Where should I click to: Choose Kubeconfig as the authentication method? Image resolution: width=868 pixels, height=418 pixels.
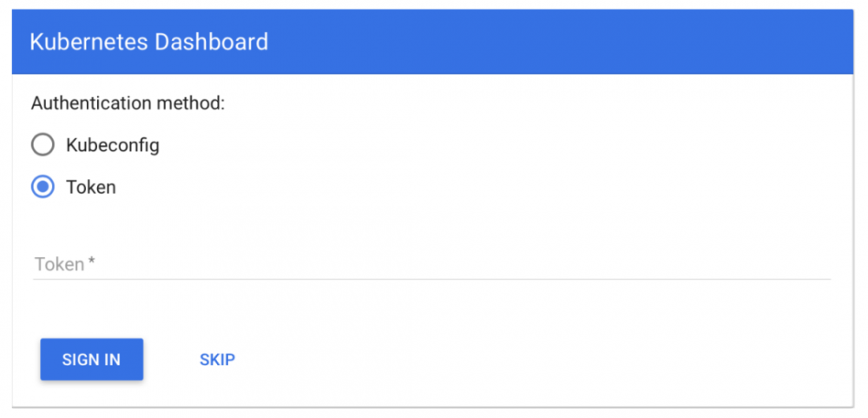43,144
